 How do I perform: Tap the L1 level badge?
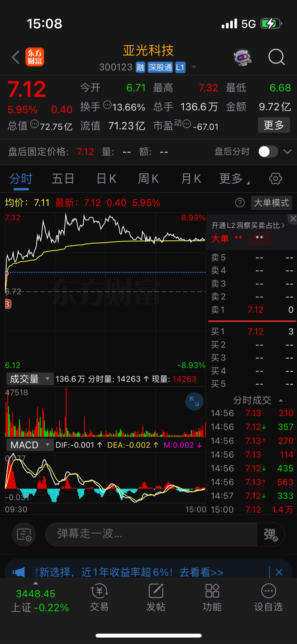point(180,67)
